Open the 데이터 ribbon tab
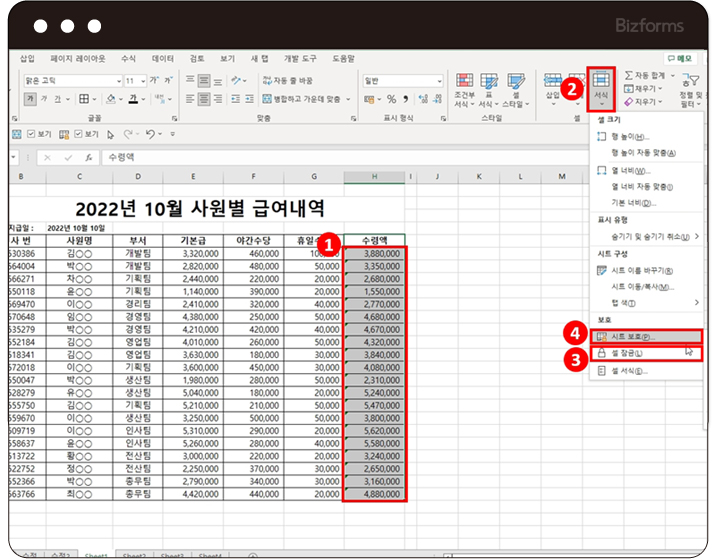Screen dimensions: 715x560 click(162, 59)
